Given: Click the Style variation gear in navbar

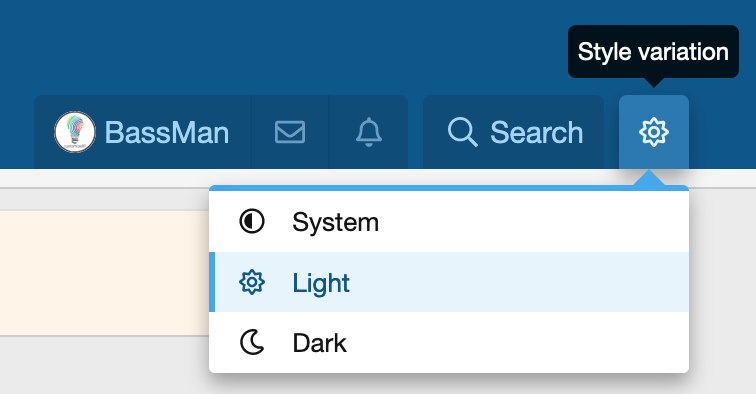Looking at the screenshot, I should [654, 132].
